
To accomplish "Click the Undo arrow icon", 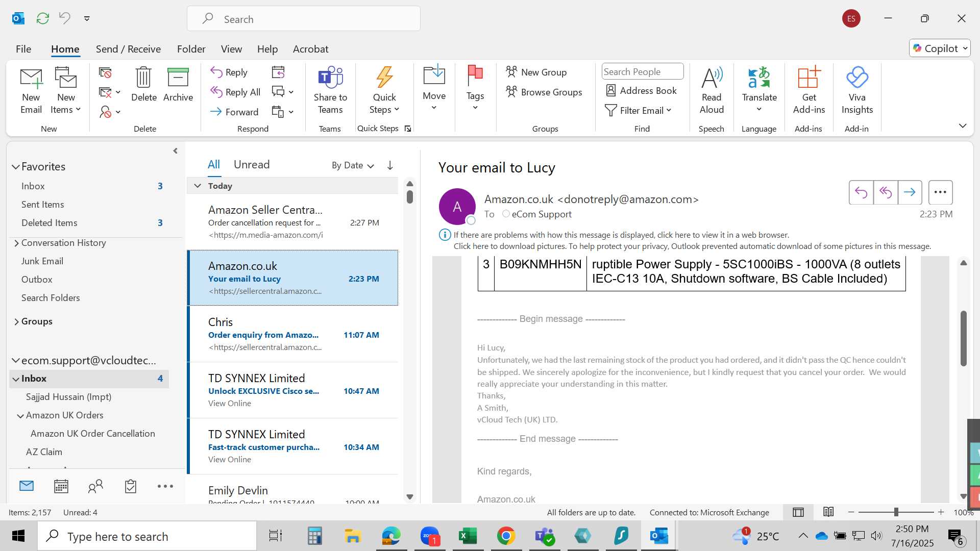I will (x=65, y=18).
